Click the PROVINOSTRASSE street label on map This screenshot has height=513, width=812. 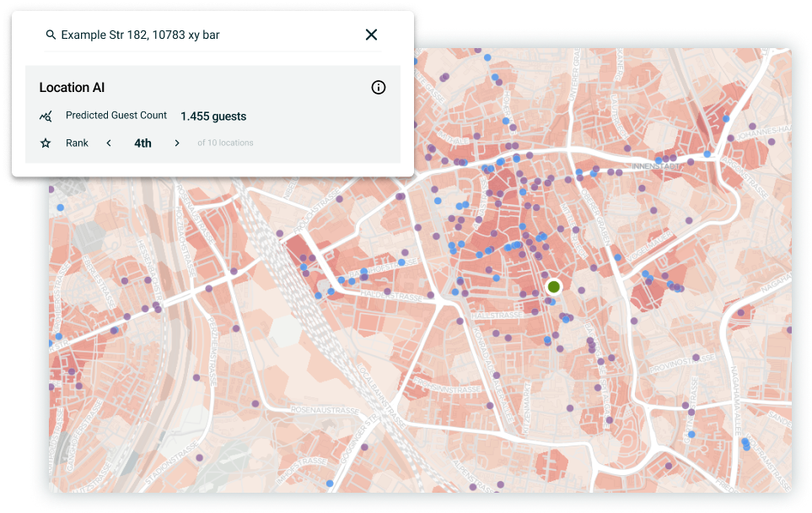(x=682, y=363)
